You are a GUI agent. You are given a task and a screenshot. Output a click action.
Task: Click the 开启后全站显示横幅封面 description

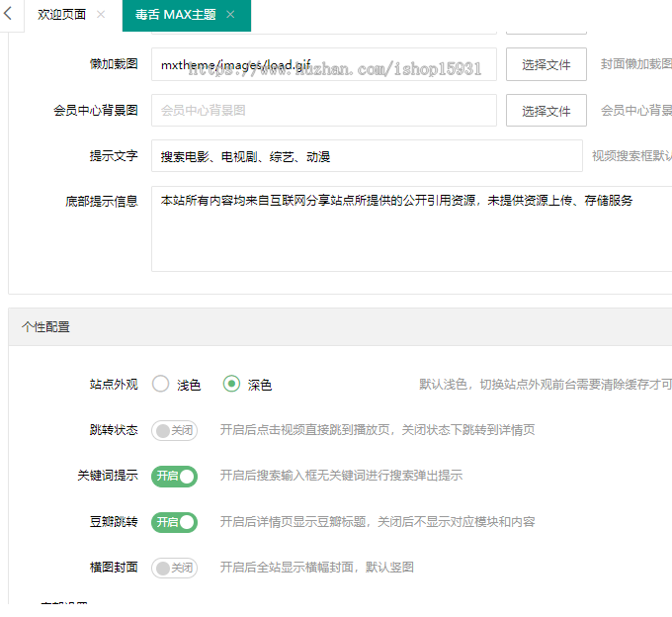316,568
